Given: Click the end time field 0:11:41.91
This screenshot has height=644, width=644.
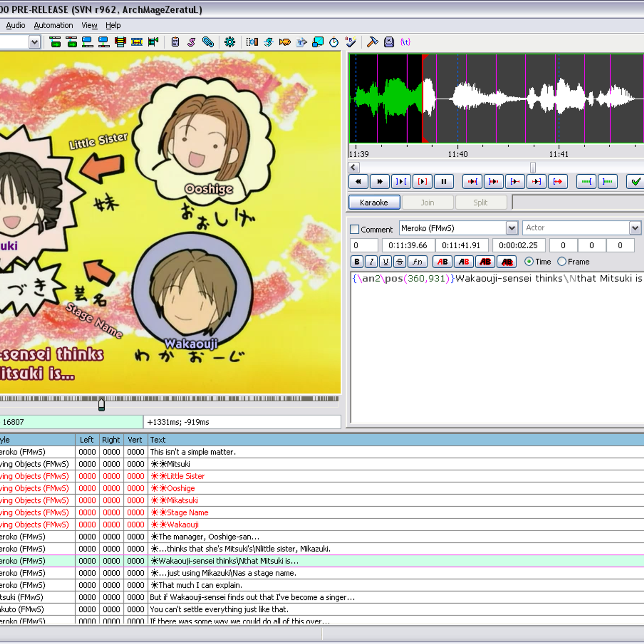Looking at the screenshot, I should coord(461,245).
